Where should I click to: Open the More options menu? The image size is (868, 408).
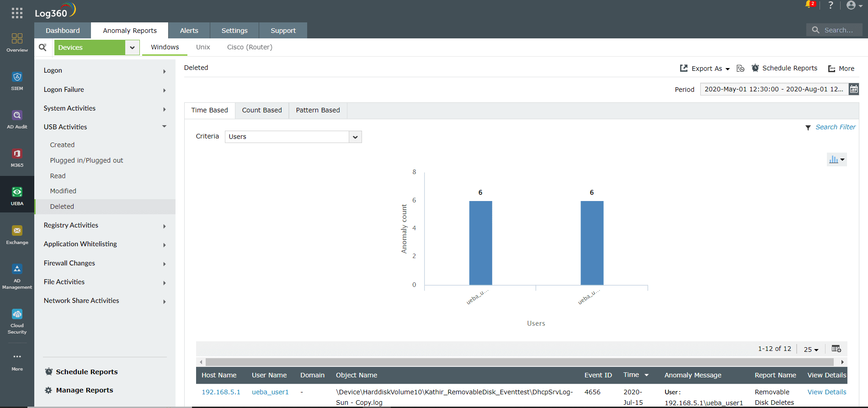coord(841,69)
